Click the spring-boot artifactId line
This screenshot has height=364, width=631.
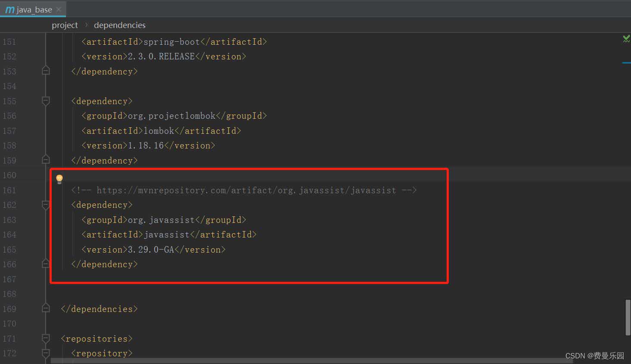click(174, 42)
